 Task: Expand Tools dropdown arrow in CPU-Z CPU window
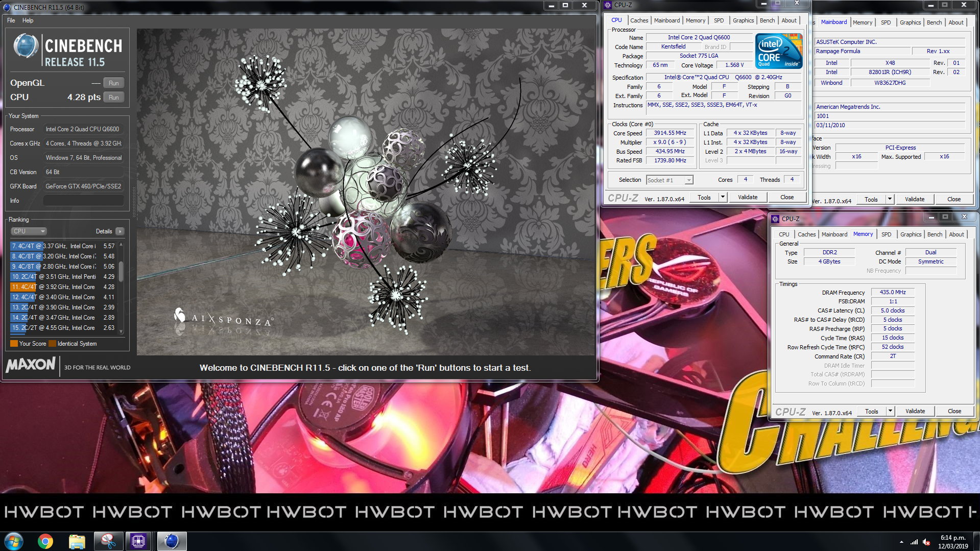(723, 197)
